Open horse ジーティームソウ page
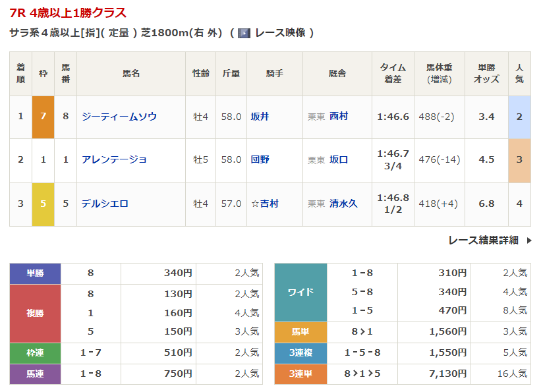The image size is (541, 392). 119,117
